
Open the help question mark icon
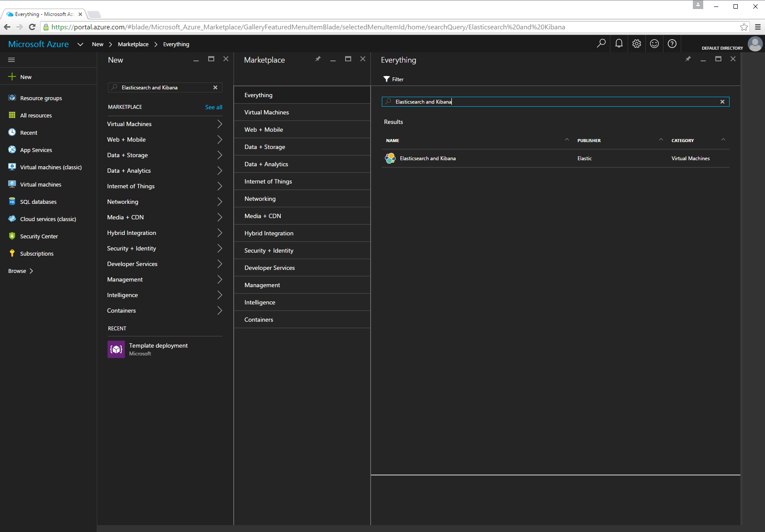(x=672, y=43)
